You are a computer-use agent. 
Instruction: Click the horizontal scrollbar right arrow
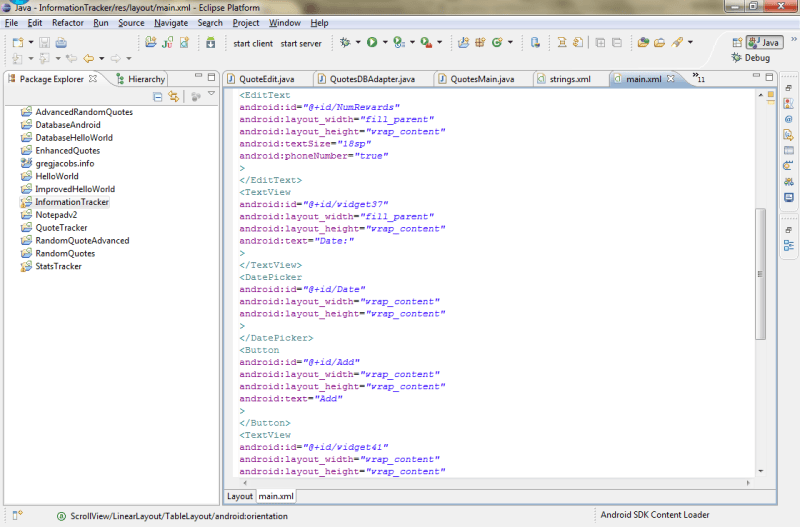pyautogui.click(x=748, y=482)
